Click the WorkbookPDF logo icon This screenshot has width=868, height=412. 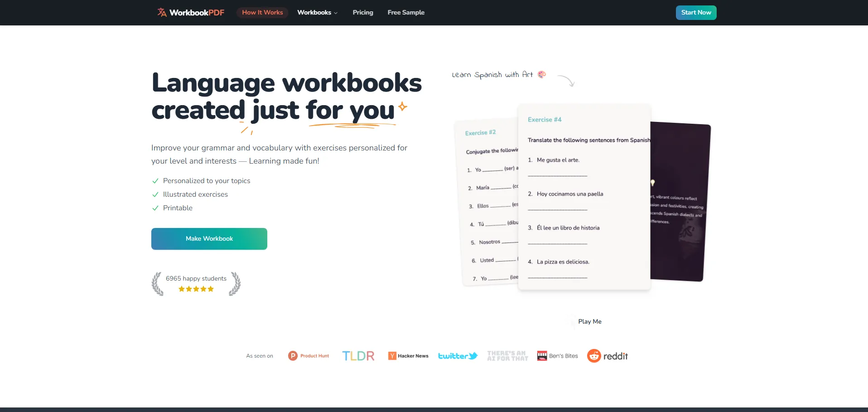[x=162, y=12]
